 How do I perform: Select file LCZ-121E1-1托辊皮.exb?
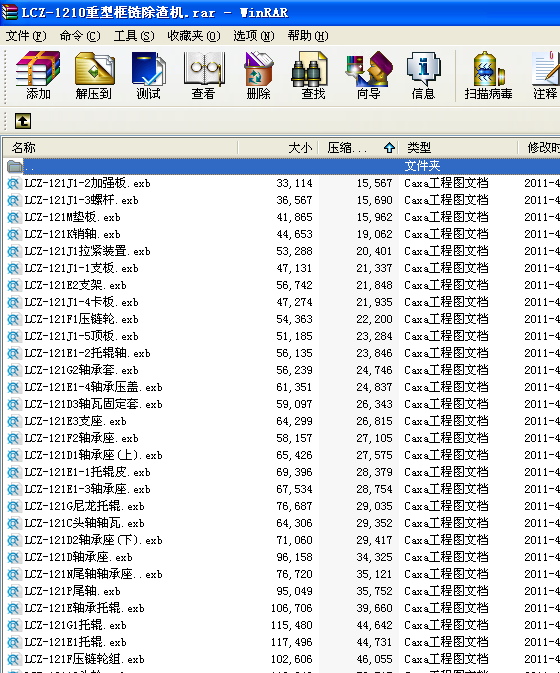87,473
